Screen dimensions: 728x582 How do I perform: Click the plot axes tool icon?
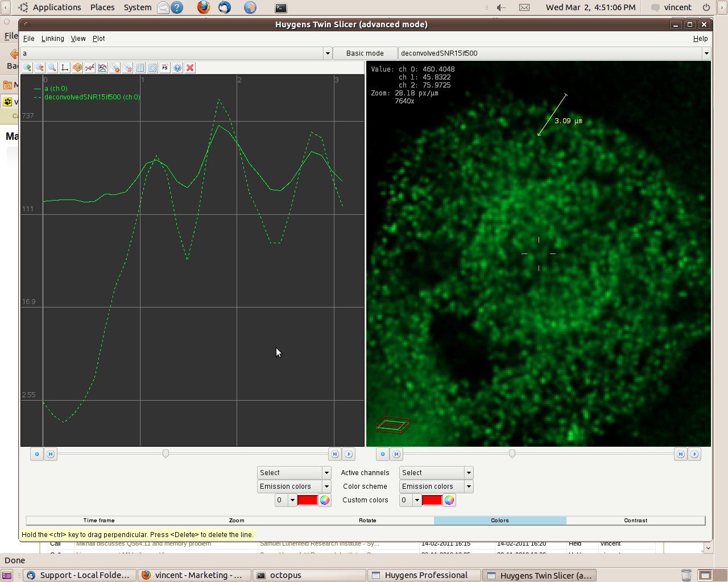(x=65, y=68)
